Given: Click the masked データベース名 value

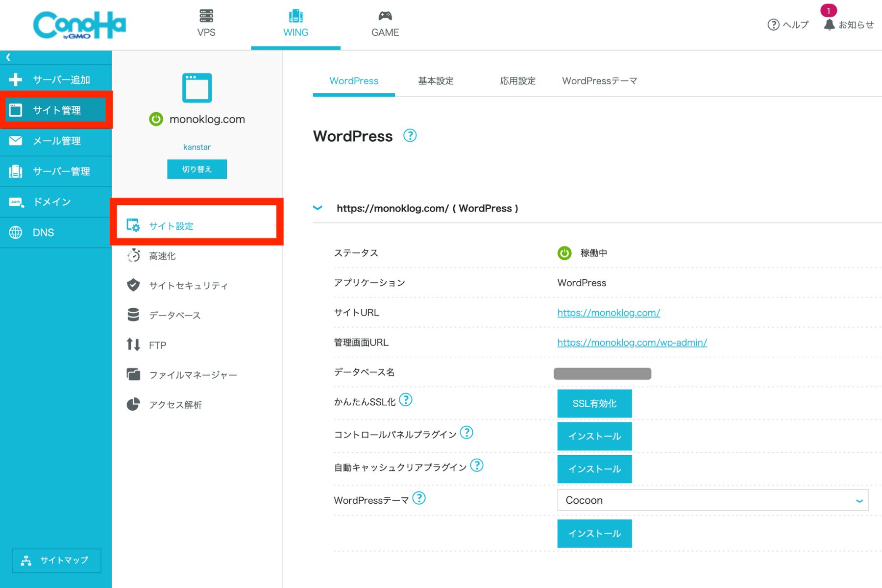Looking at the screenshot, I should pyautogui.click(x=602, y=373).
